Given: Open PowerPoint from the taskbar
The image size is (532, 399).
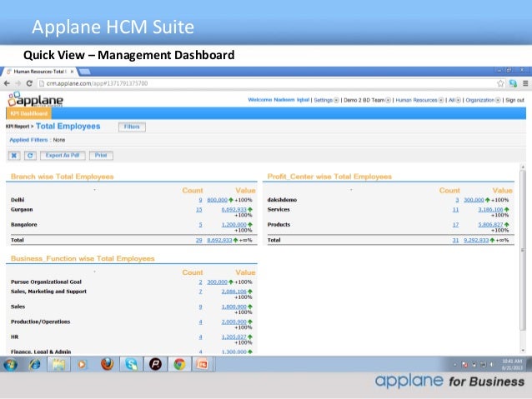Looking at the screenshot, I should point(203,365).
